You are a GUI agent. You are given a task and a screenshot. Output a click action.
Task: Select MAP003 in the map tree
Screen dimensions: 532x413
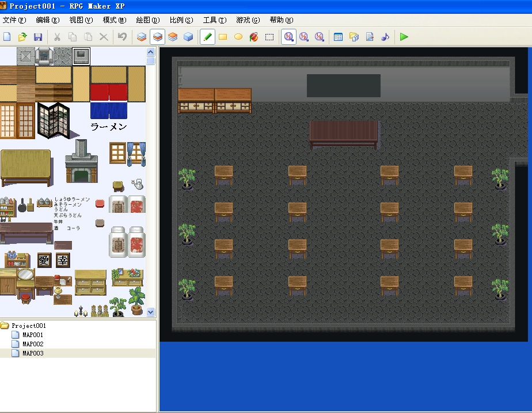coord(33,353)
